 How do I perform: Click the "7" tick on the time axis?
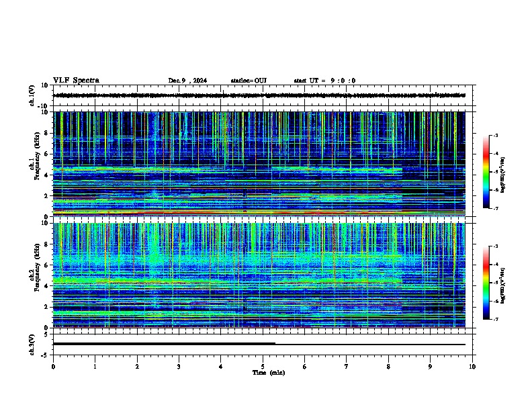(347, 366)
